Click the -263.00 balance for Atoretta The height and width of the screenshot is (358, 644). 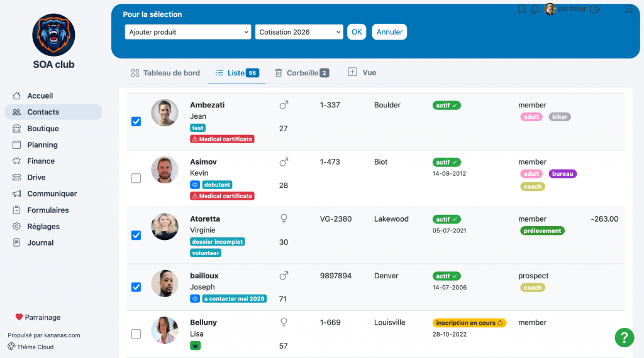604,219
